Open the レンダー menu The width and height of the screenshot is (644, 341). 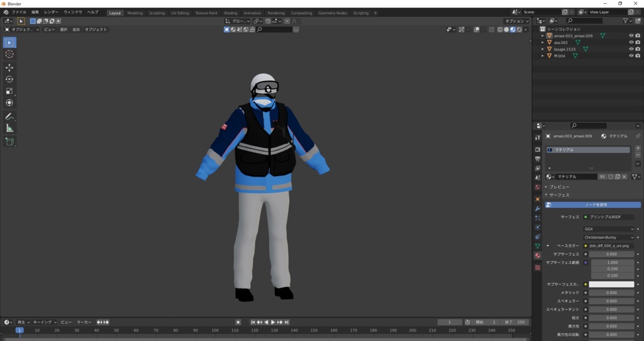coord(52,13)
